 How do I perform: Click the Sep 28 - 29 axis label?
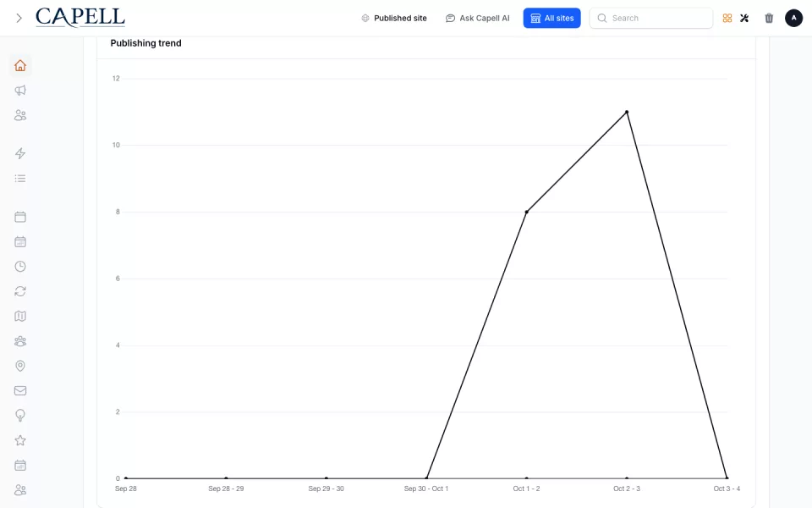coord(226,489)
